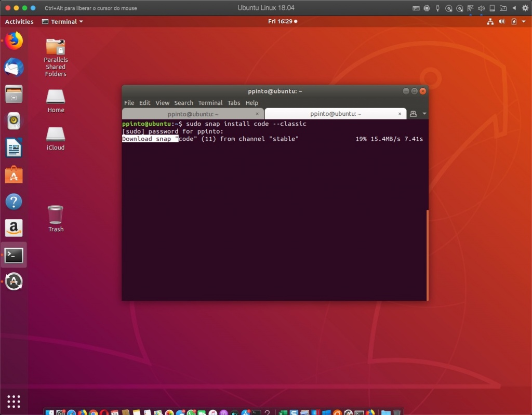Launch Rhythmbox music player from dock
The width and height of the screenshot is (532, 415).
point(14,121)
